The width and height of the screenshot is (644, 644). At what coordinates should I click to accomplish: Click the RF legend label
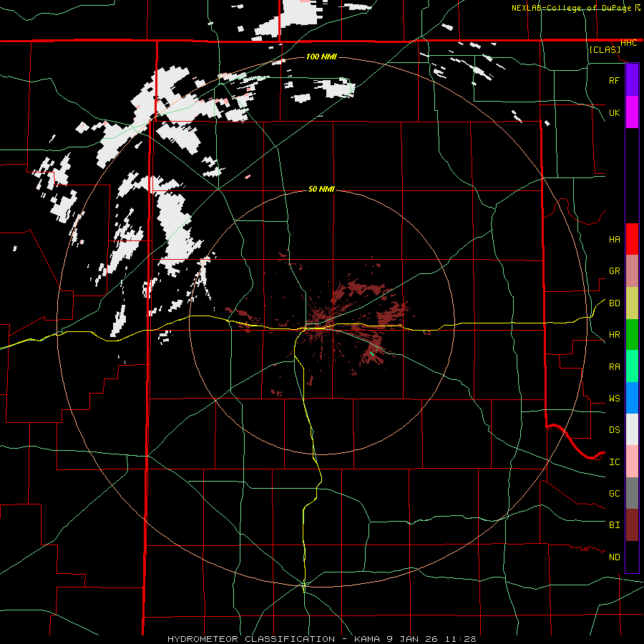point(614,80)
